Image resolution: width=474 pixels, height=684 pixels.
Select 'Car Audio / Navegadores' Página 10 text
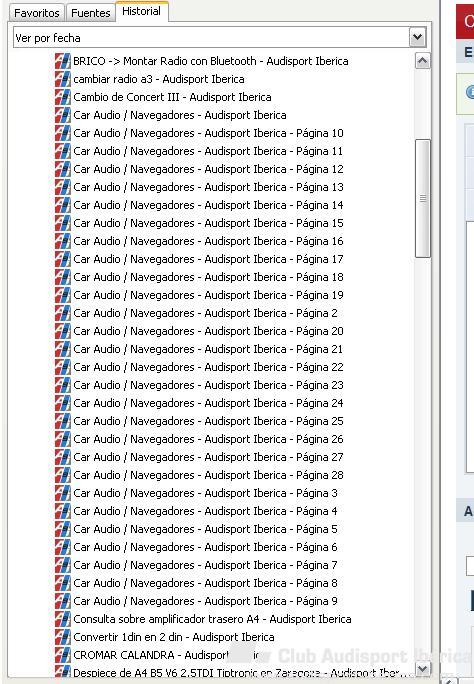tap(208, 133)
